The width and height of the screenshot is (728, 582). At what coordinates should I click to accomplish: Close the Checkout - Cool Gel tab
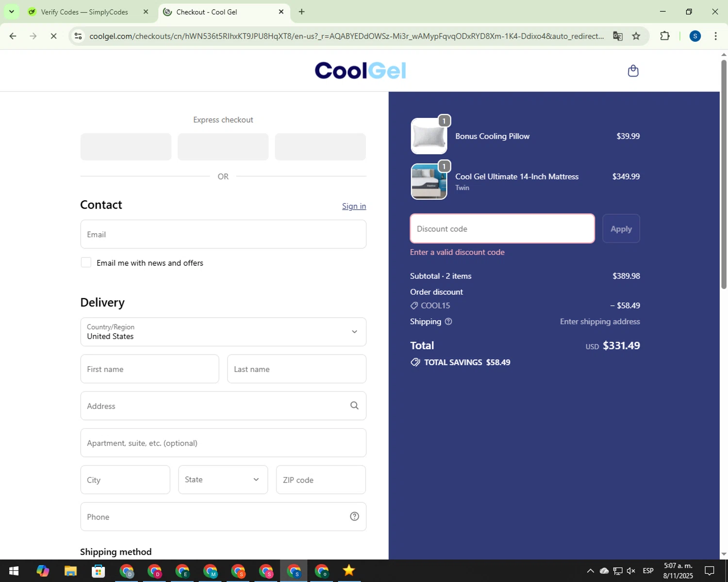(x=281, y=12)
